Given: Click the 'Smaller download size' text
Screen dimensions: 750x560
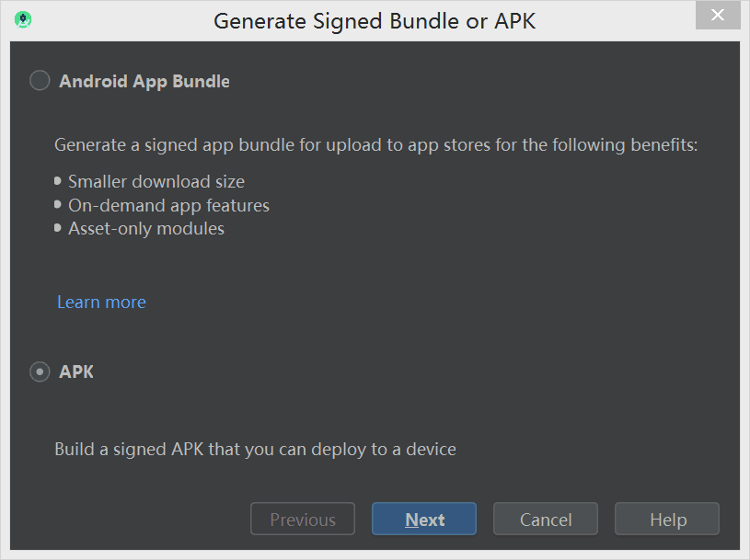Looking at the screenshot, I should point(156,182).
